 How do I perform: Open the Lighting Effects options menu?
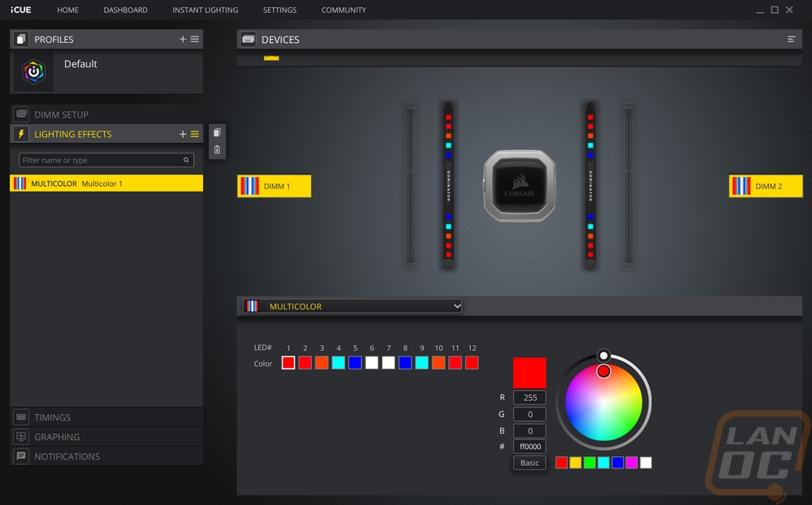[x=195, y=134]
